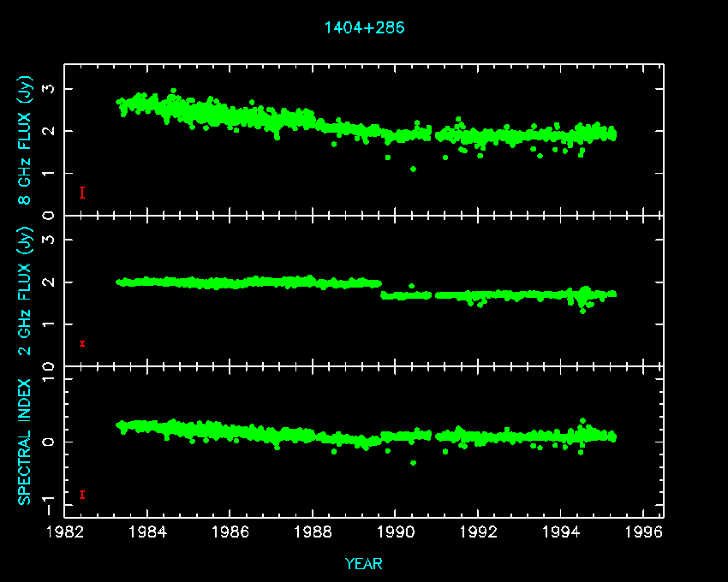The height and width of the screenshot is (582, 728).
Task: Click the red error bar in 8 GHz panel
Action: click(82, 193)
